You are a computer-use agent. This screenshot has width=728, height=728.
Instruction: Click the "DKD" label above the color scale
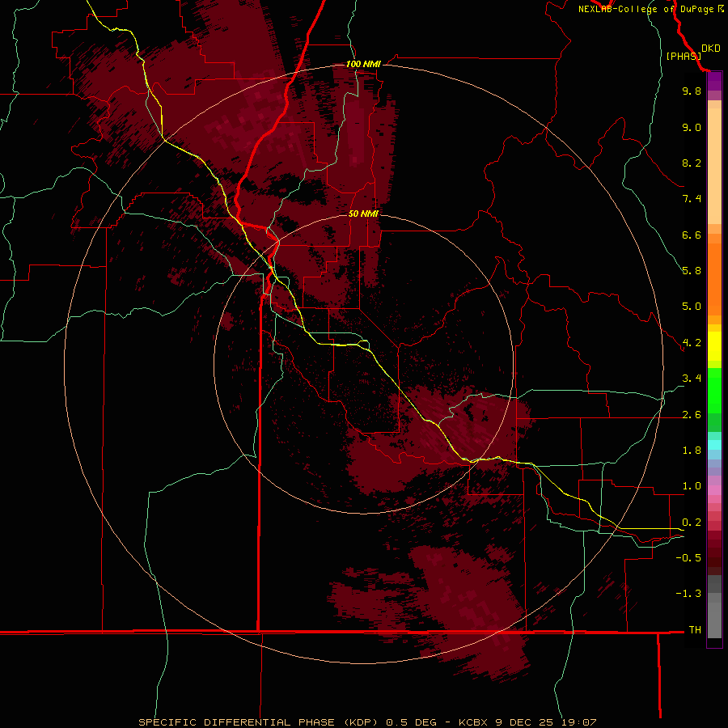(711, 49)
